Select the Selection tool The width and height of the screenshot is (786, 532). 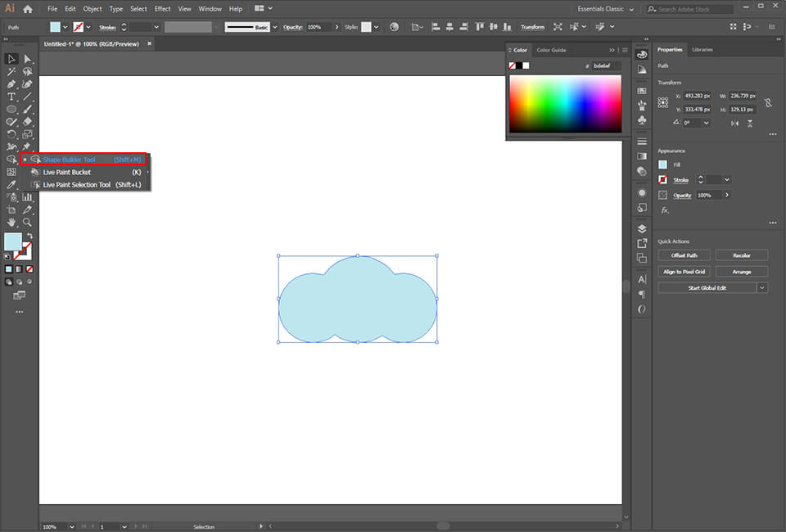(11, 58)
